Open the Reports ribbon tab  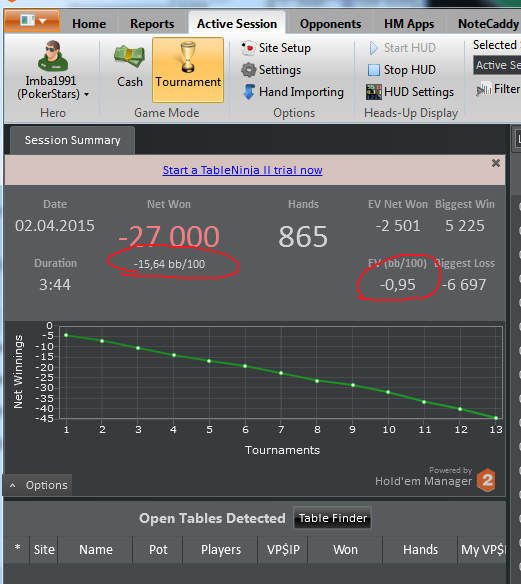pos(152,24)
